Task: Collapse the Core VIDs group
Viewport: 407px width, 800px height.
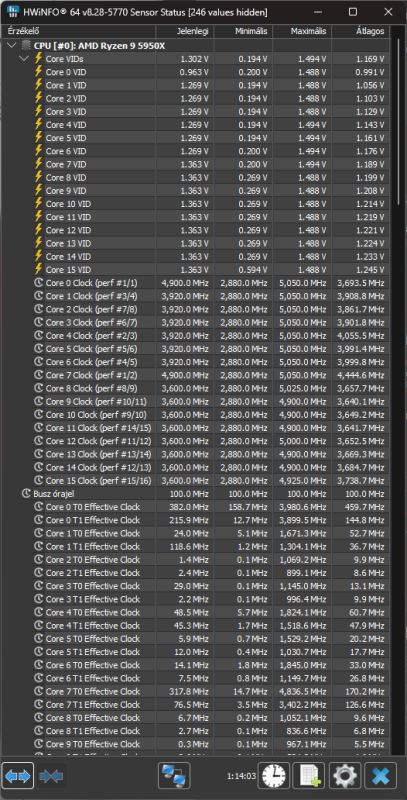Action: coord(24,59)
